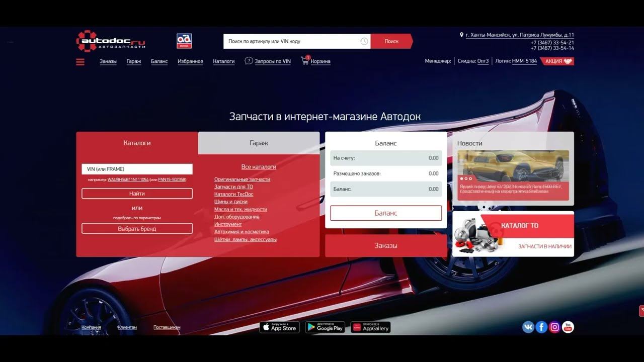The width and height of the screenshot is (644, 362).
Task: Click the white Баланс button
Action: [x=386, y=213]
